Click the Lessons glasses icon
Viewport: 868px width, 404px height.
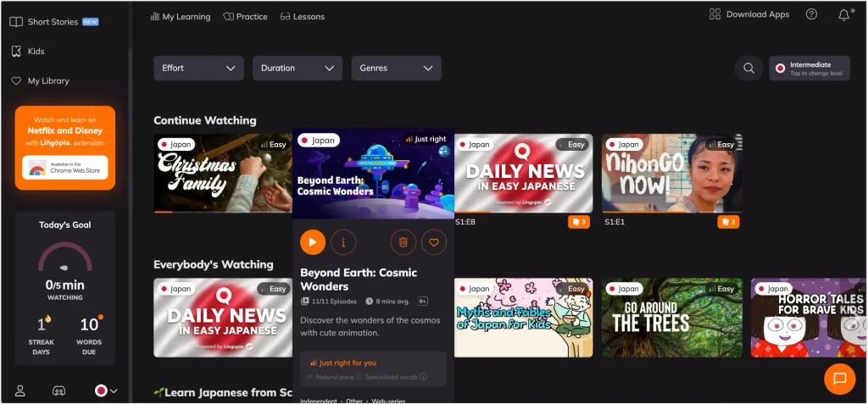coord(285,17)
